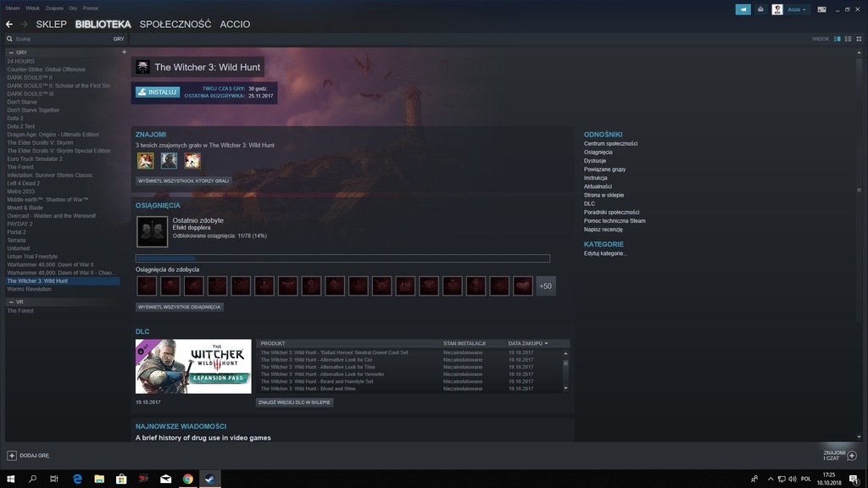This screenshot has width=868, height=488.
Task: Switch library to detail view
Action: click(837, 39)
